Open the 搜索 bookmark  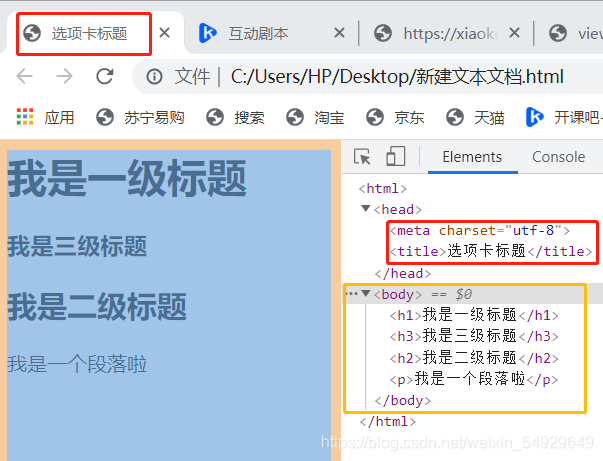tap(235, 117)
